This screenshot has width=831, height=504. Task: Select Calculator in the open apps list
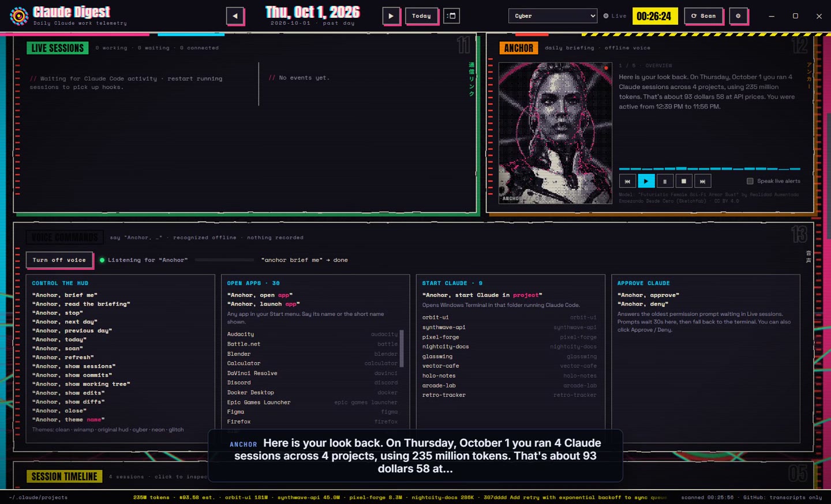pyautogui.click(x=312, y=363)
